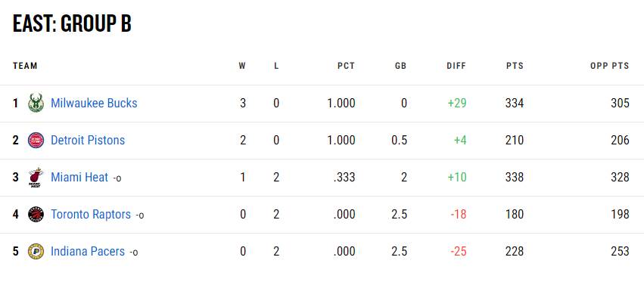Image resolution: width=644 pixels, height=282 pixels.
Task: Open the Toronto Raptors team link
Action: point(91,214)
